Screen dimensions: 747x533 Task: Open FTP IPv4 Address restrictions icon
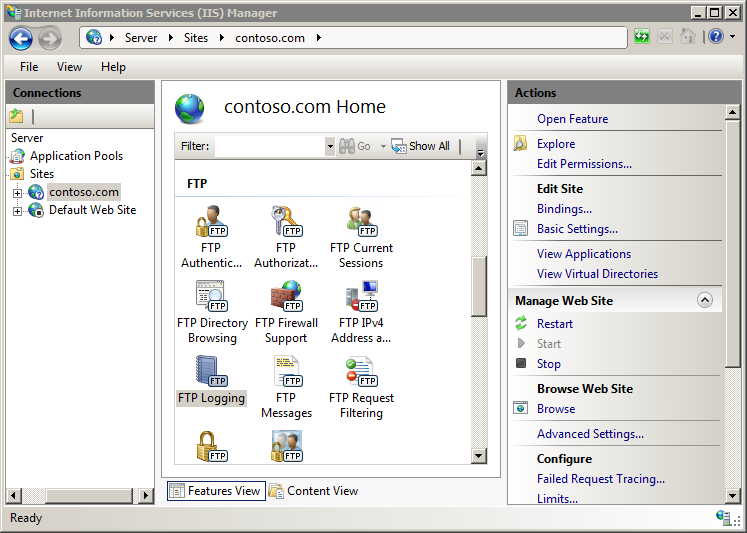point(362,296)
